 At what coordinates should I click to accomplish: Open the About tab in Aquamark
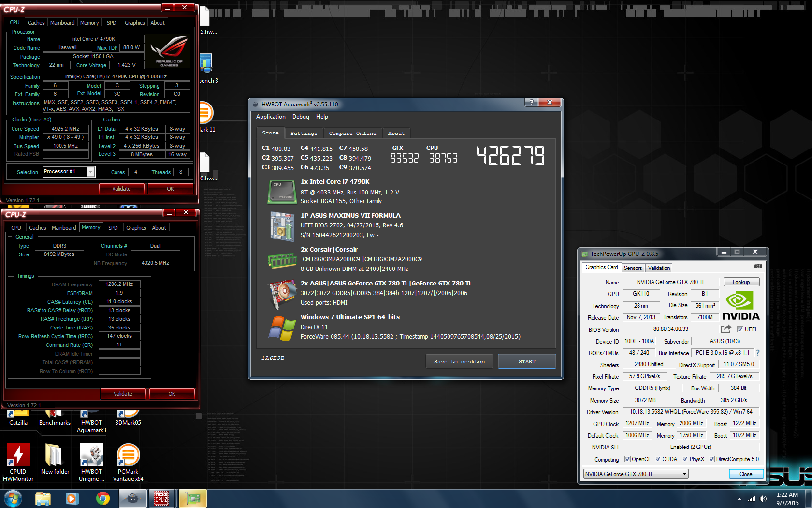[396, 134]
